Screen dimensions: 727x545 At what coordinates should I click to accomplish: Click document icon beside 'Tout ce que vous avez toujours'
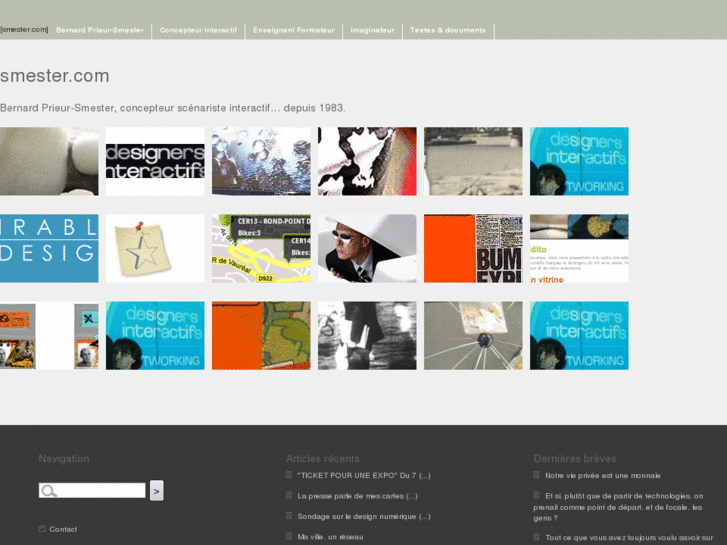coord(536,537)
